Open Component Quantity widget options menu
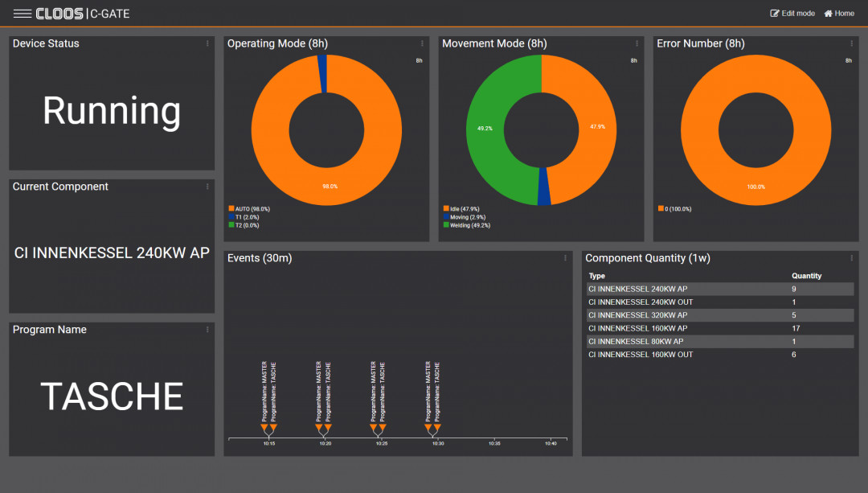868x493 pixels. tap(852, 258)
